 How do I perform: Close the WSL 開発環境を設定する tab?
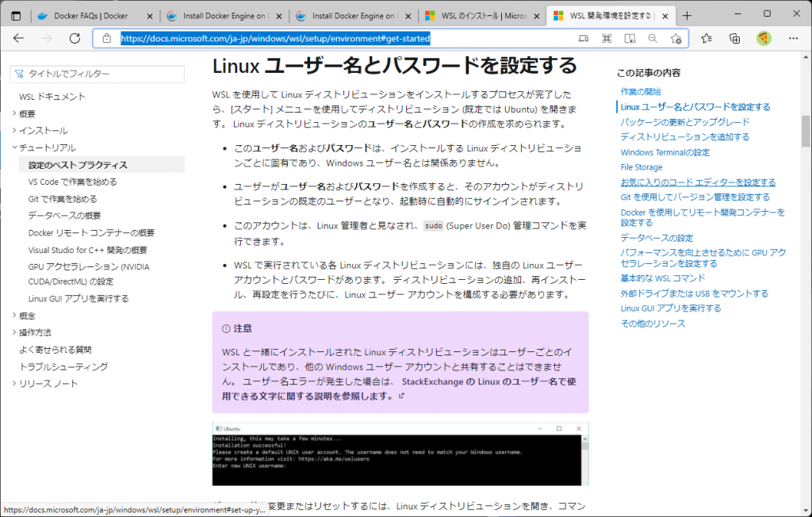tap(665, 16)
